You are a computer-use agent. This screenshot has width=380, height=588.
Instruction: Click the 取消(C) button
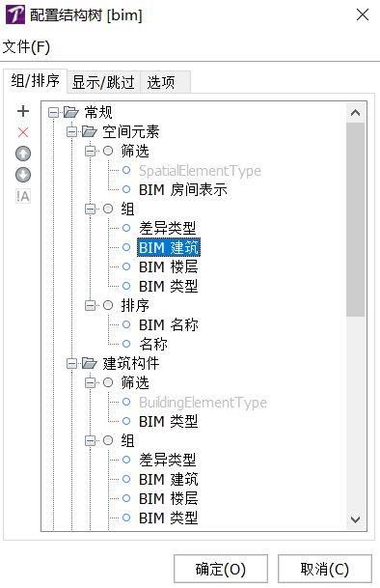point(324,569)
